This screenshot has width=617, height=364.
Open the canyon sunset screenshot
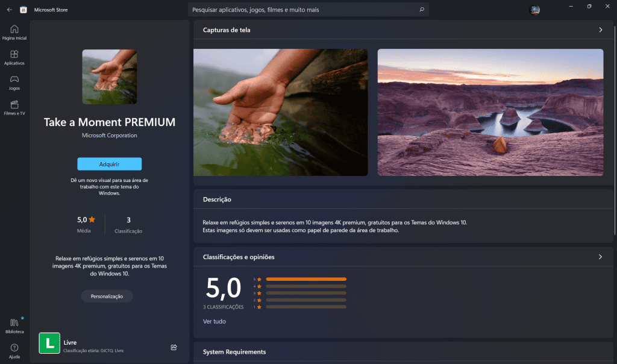click(x=490, y=112)
